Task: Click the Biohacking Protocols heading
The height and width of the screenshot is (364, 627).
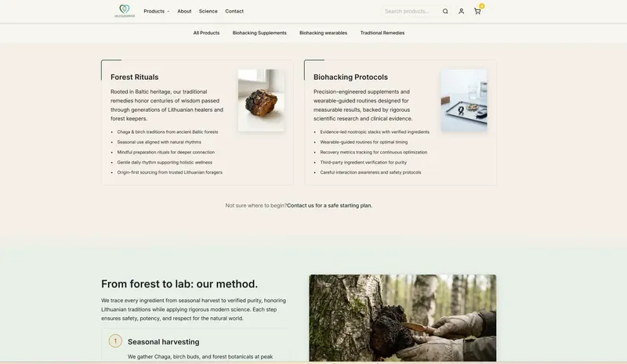Action: (350, 77)
